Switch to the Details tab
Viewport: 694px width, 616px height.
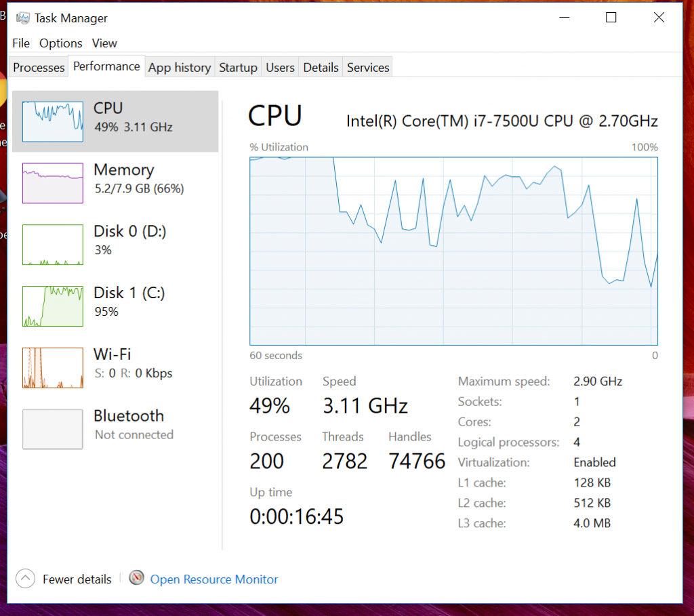click(x=321, y=67)
